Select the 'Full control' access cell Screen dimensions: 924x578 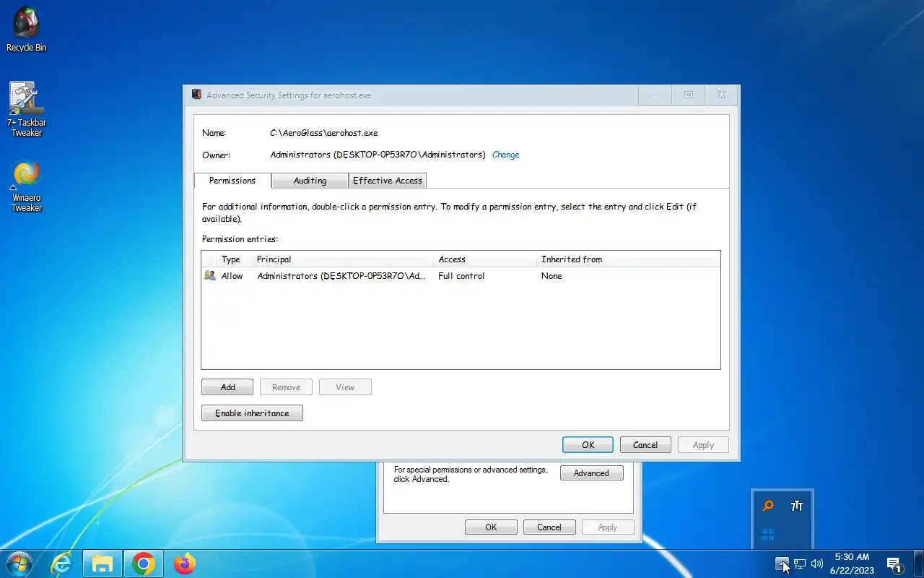click(x=461, y=276)
